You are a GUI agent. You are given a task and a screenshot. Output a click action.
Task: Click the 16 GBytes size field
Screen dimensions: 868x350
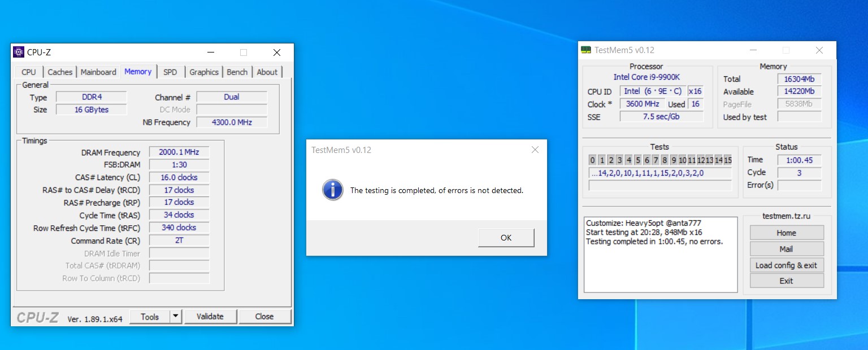92,110
